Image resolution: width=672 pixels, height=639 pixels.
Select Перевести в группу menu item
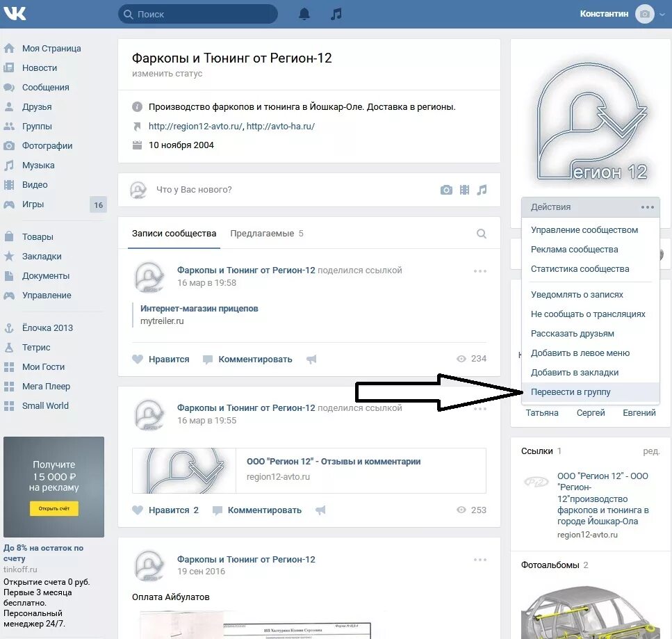tap(590, 392)
